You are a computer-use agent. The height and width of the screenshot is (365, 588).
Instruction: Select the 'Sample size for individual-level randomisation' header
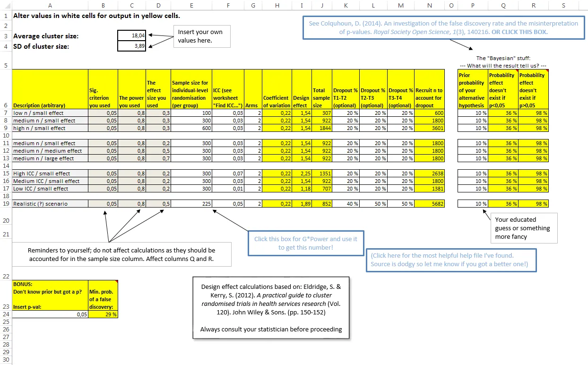191,89
